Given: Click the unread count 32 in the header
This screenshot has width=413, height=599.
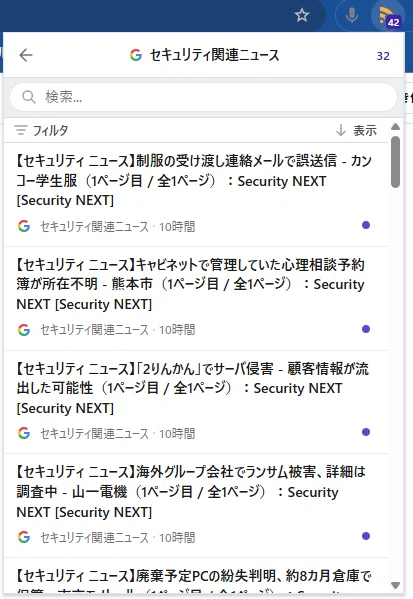Looking at the screenshot, I should click(383, 56).
